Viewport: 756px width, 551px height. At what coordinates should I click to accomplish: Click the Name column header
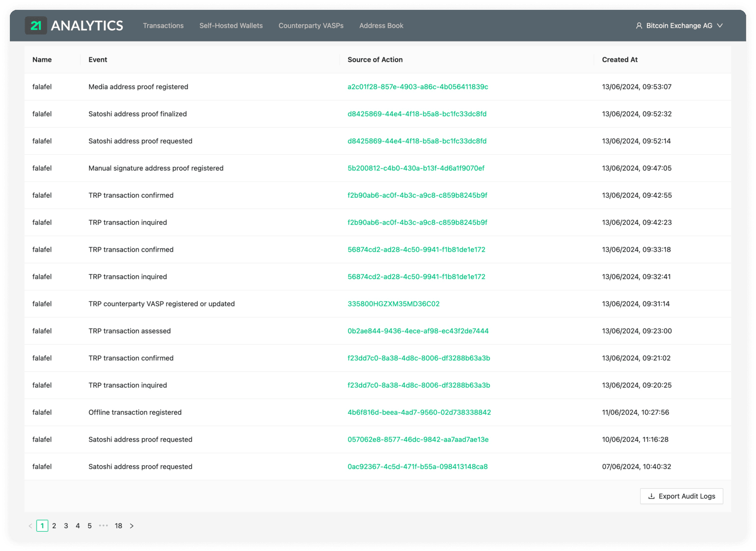point(42,59)
